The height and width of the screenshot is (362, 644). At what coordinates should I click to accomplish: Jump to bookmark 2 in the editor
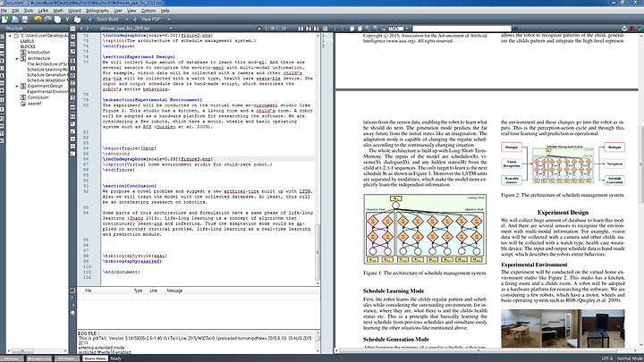(x=309, y=29)
